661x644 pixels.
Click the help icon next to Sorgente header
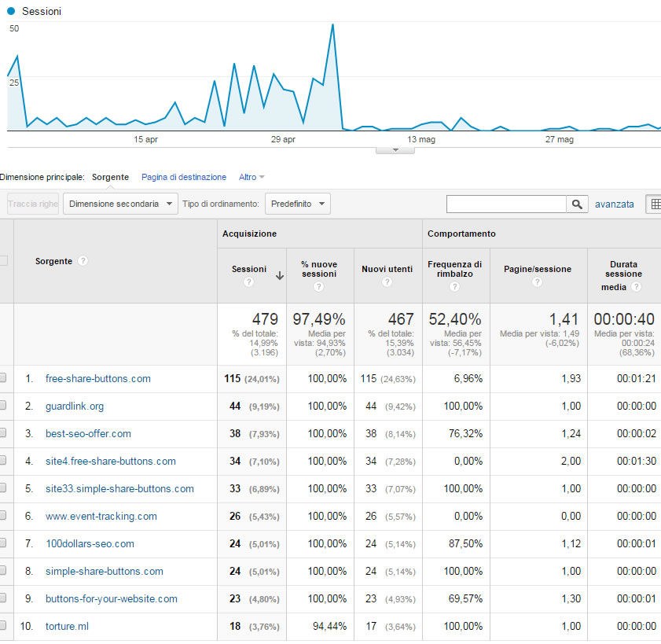pos(83,260)
